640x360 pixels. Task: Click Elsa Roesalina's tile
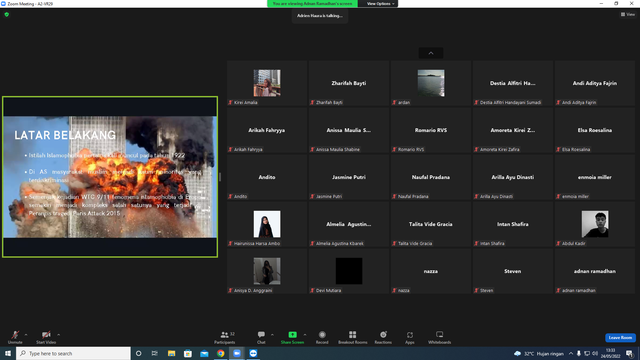pyautogui.click(x=595, y=130)
